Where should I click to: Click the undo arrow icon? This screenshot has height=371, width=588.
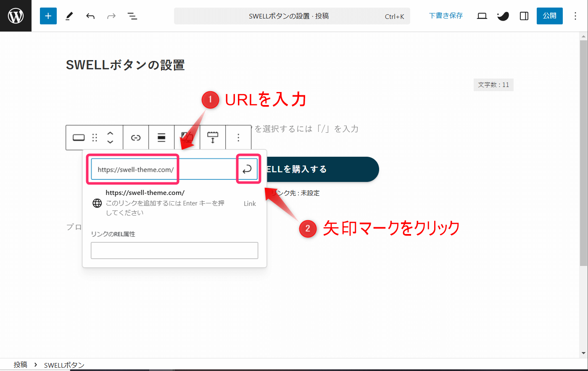click(90, 16)
